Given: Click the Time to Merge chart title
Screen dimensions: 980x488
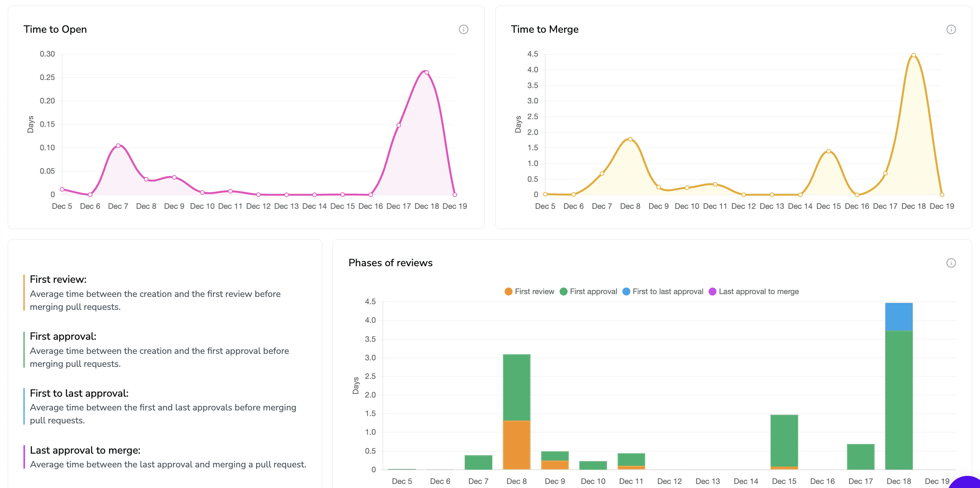Looking at the screenshot, I should tap(545, 29).
